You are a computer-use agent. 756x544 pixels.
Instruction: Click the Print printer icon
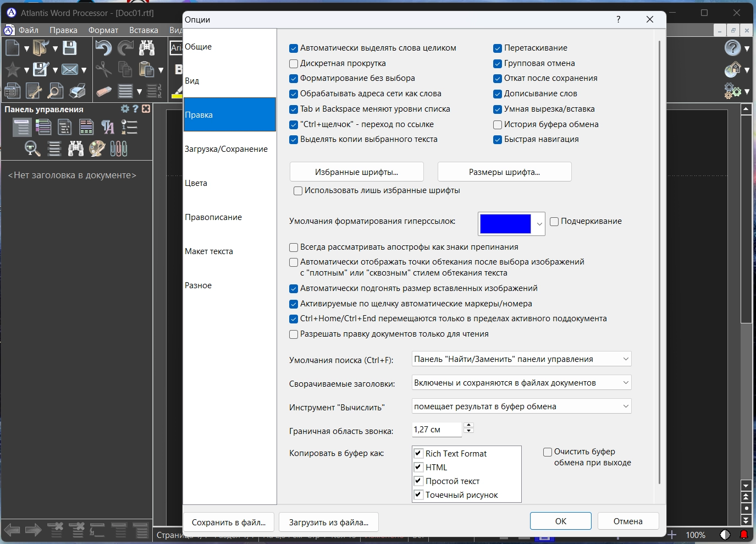point(77,91)
